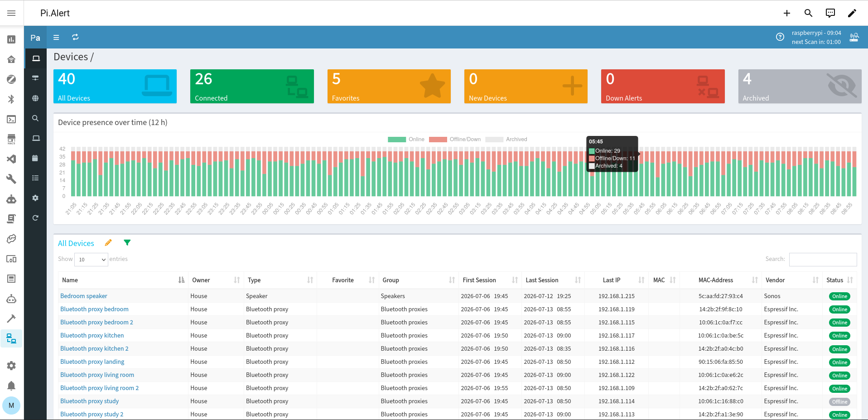Toggle the Pi.Alert sidebar hamburger menu
The height and width of the screenshot is (420, 868).
click(x=56, y=37)
